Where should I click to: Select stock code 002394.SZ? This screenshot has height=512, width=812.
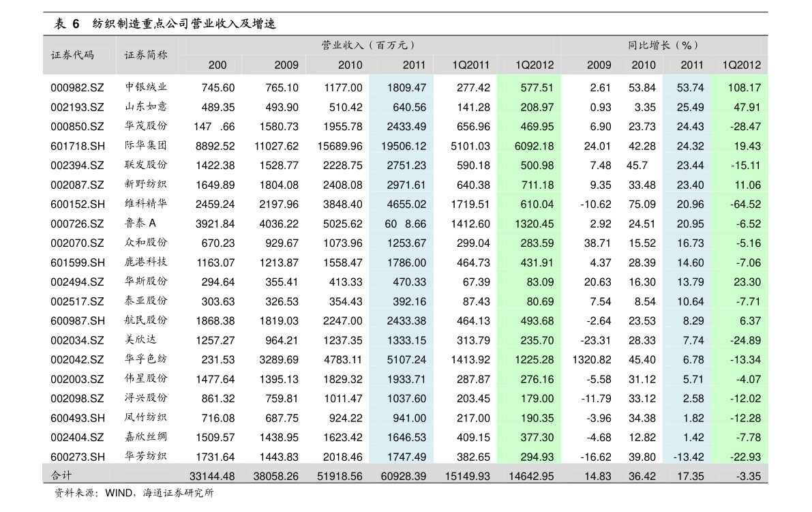(77, 166)
